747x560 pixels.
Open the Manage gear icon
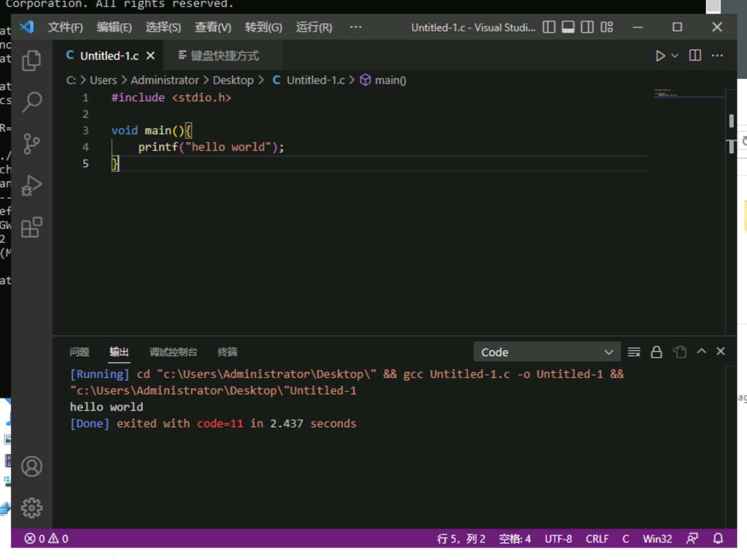click(x=32, y=508)
